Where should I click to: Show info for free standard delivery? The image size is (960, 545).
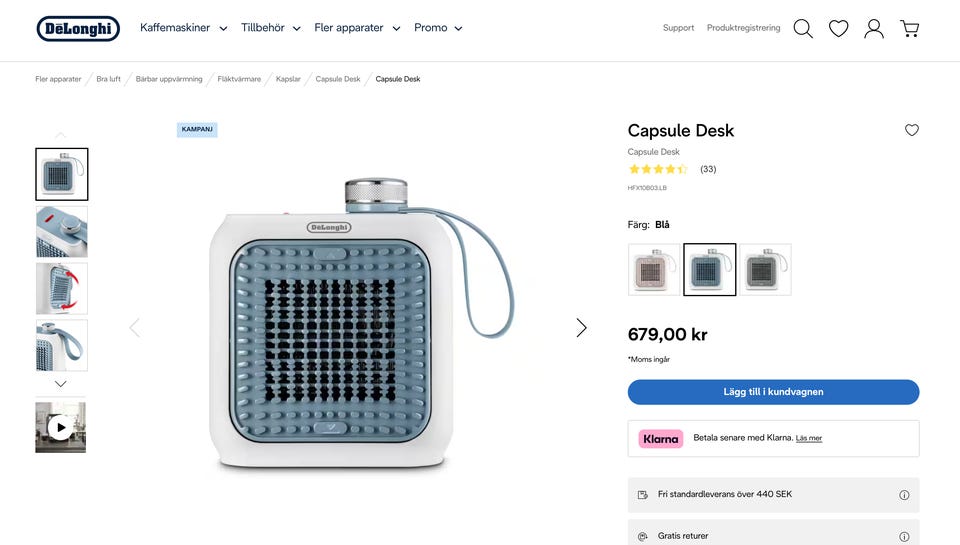coord(904,495)
